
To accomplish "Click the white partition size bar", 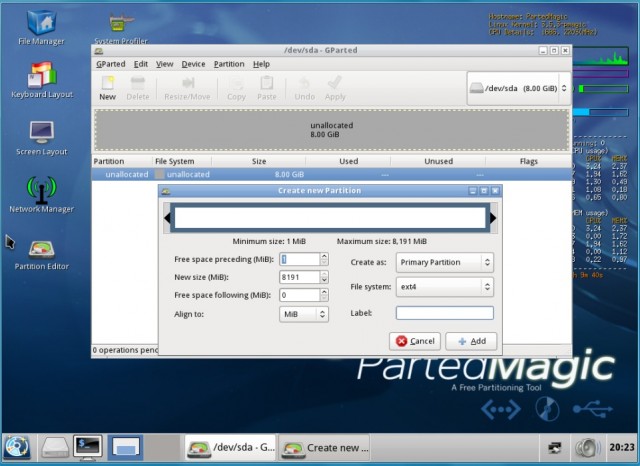I will tap(330, 218).
